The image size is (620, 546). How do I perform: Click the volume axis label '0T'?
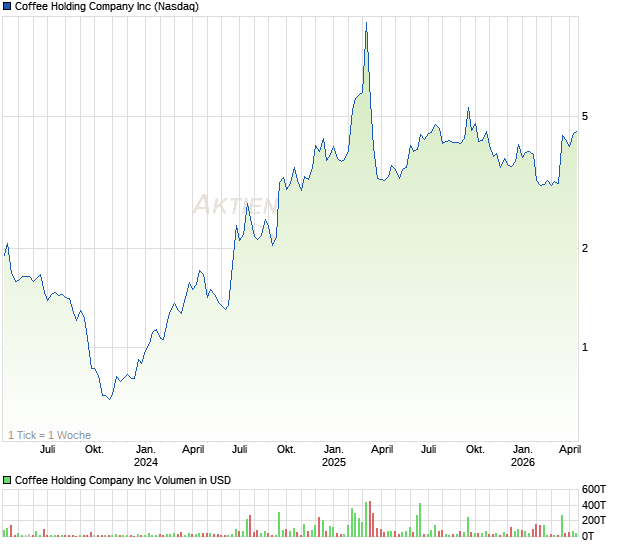(x=588, y=536)
